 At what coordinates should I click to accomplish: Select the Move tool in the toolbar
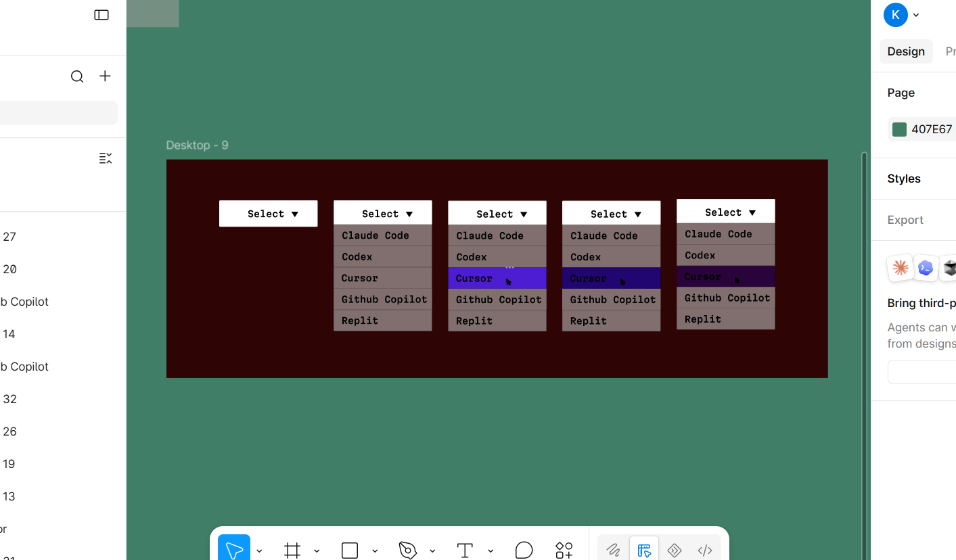pos(234,550)
